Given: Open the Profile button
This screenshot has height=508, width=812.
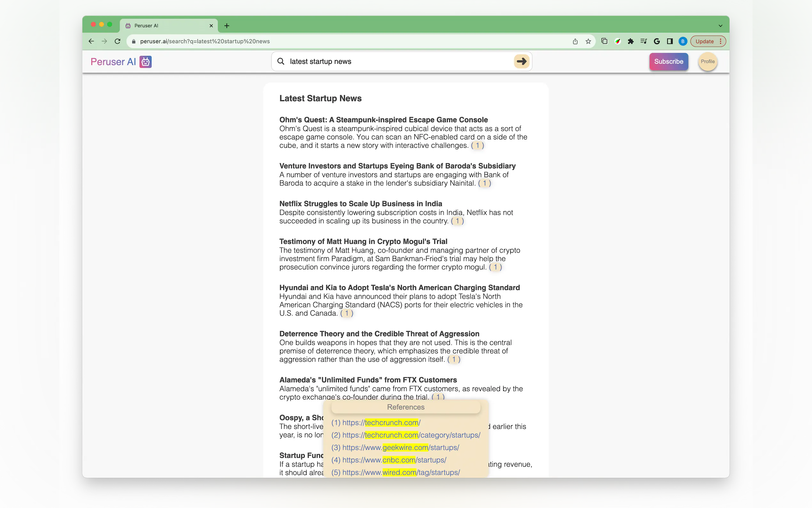Looking at the screenshot, I should point(707,61).
